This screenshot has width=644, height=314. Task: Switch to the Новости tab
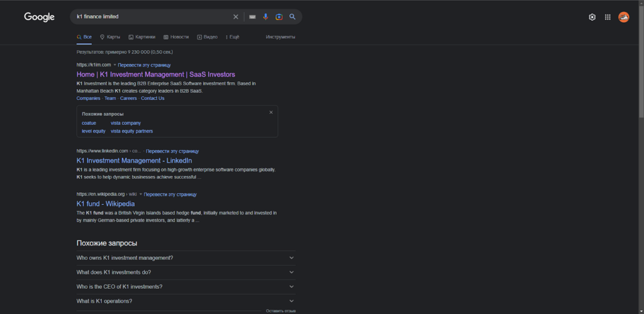pos(176,37)
